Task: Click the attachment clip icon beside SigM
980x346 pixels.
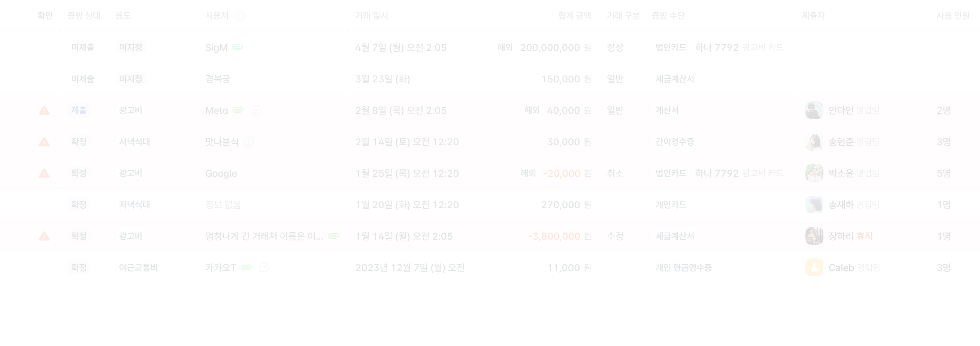Action: pyautogui.click(x=238, y=48)
